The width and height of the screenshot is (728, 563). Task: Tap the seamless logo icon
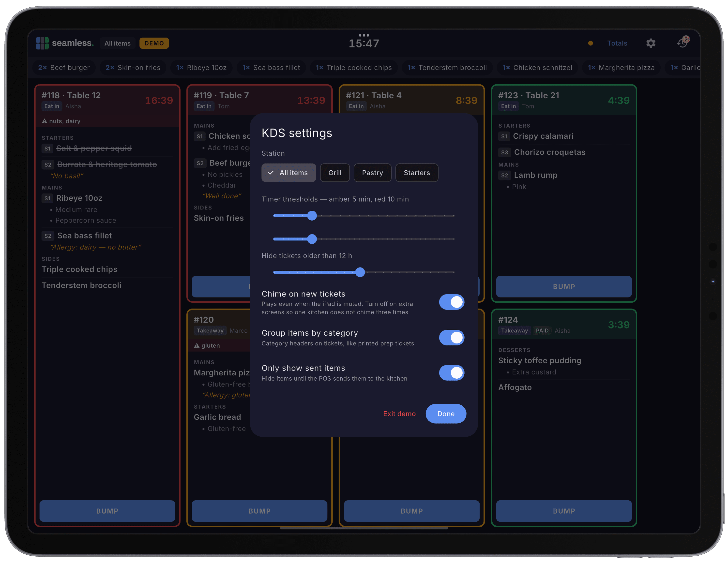coord(42,43)
